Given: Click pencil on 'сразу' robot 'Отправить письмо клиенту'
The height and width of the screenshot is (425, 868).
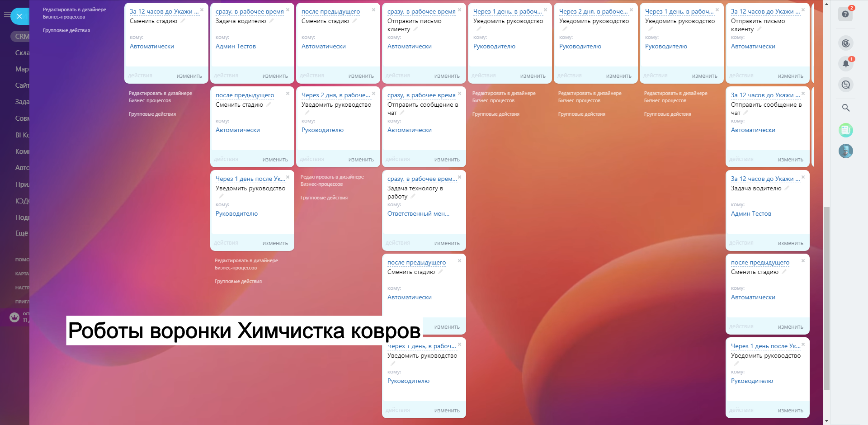Looking at the screenshot, I should [415, 29].
